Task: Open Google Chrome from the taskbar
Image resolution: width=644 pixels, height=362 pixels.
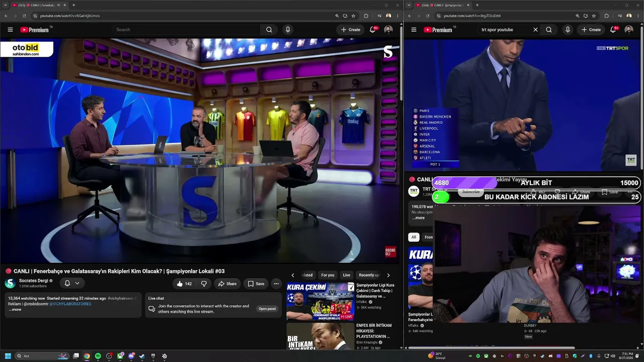Action: click(x=87, y=356)
